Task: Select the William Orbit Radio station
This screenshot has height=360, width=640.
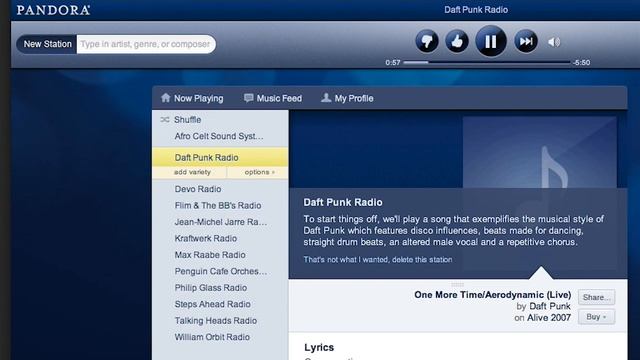Action: pyautogui.click(x=220, y=337)
